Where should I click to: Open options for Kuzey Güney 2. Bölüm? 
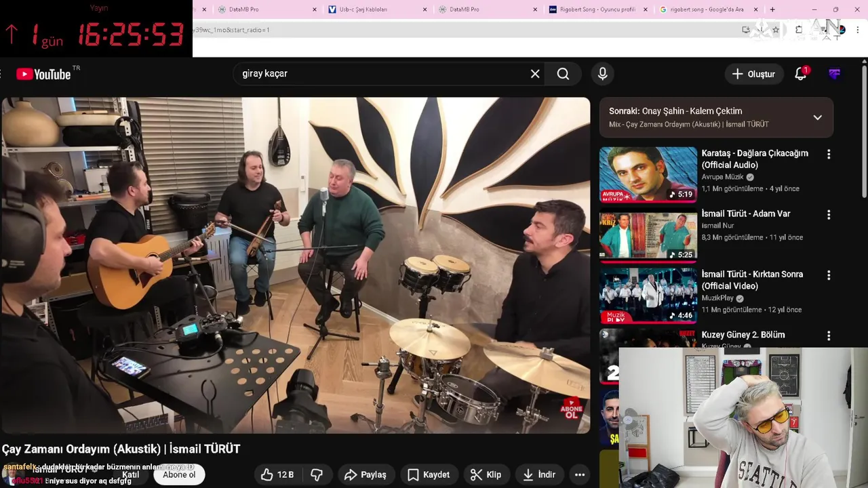[828, 336]
